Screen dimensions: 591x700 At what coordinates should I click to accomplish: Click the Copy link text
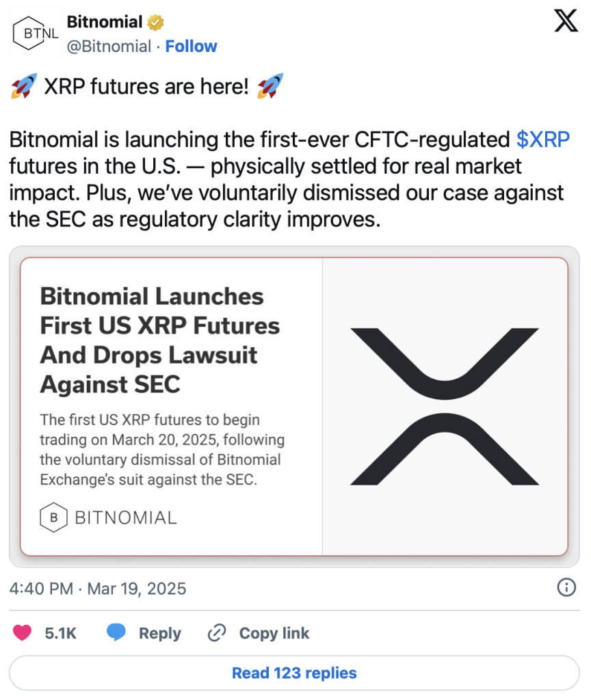pos(274,633)
